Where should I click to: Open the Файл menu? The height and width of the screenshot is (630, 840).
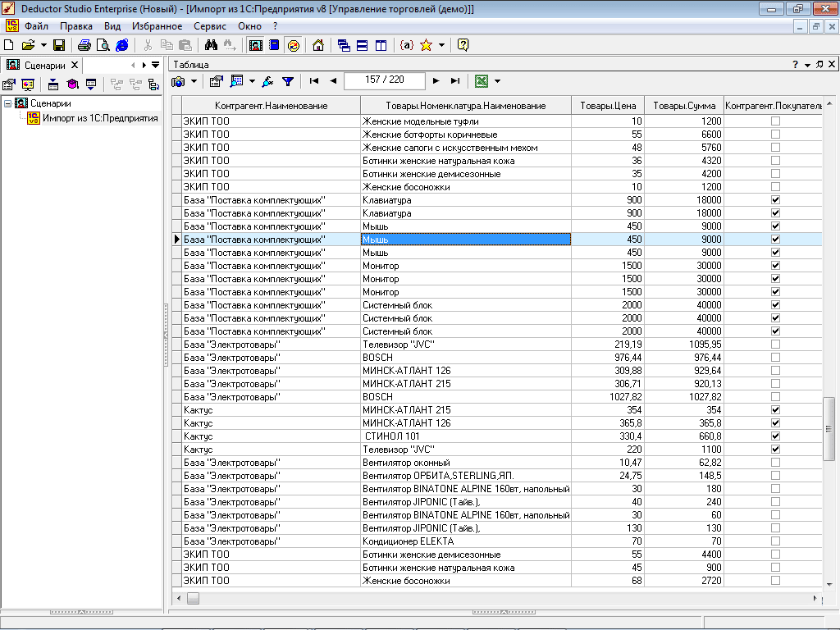click(x=36, y=26)
